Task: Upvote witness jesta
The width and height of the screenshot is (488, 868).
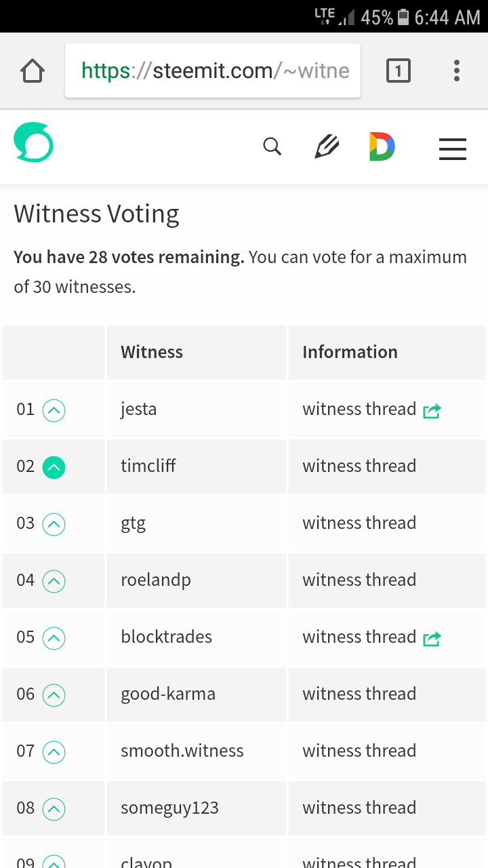Action: [x=54, y=410]
